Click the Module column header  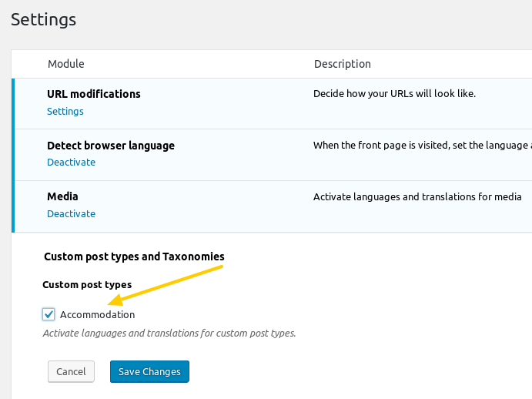(x=66, y=64)
